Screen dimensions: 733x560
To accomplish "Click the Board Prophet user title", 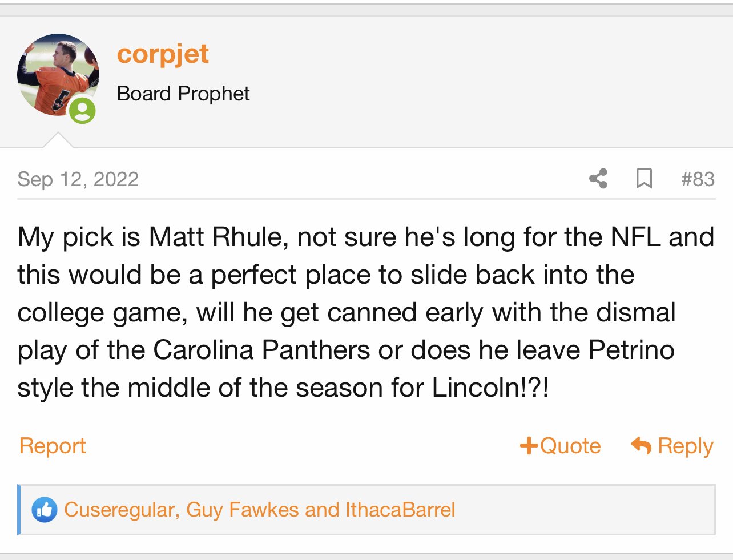I will point(183,94).
